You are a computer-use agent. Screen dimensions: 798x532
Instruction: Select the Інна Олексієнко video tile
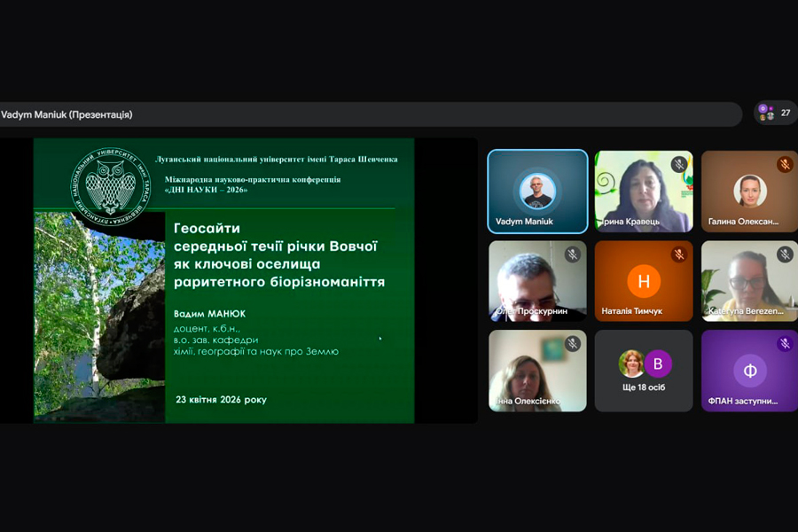(537, 371)
